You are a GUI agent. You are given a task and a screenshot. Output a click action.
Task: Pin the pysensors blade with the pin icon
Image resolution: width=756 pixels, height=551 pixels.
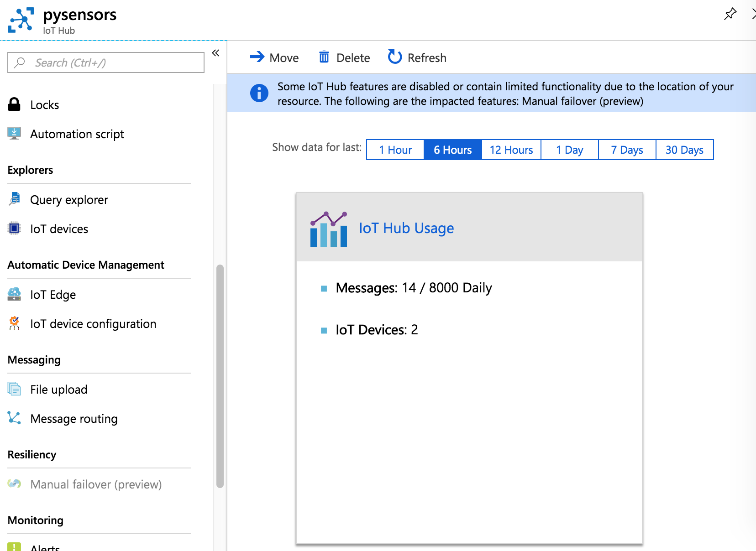click(x=730, y=14)
